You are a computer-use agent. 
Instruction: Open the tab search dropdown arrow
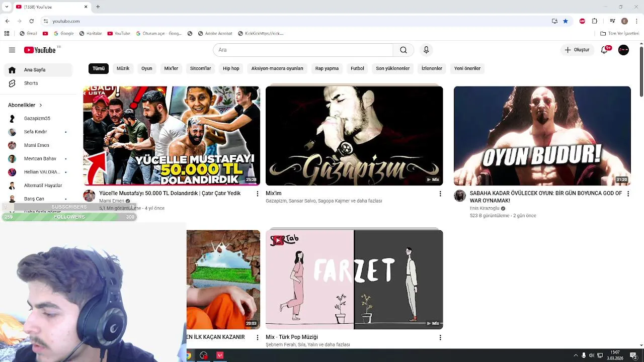[7, 7]
